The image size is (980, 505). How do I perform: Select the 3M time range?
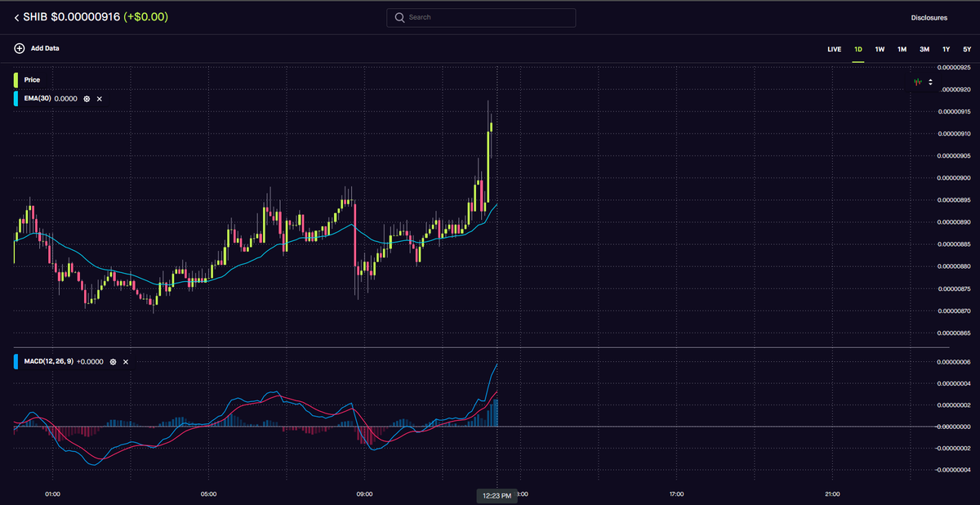pyautogui.click(x=924, y=49)
